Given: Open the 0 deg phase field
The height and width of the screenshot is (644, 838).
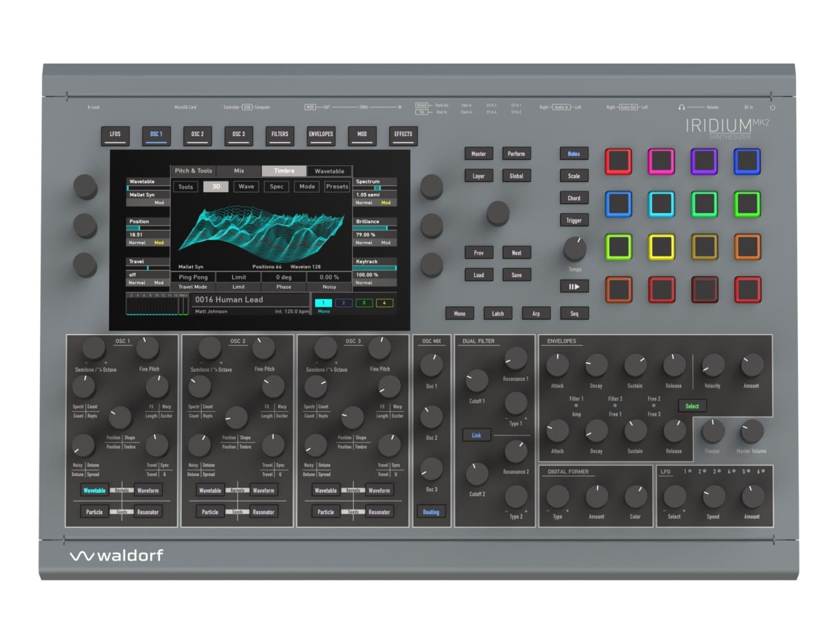Looking at the screenshot, I should pos(284,277).
